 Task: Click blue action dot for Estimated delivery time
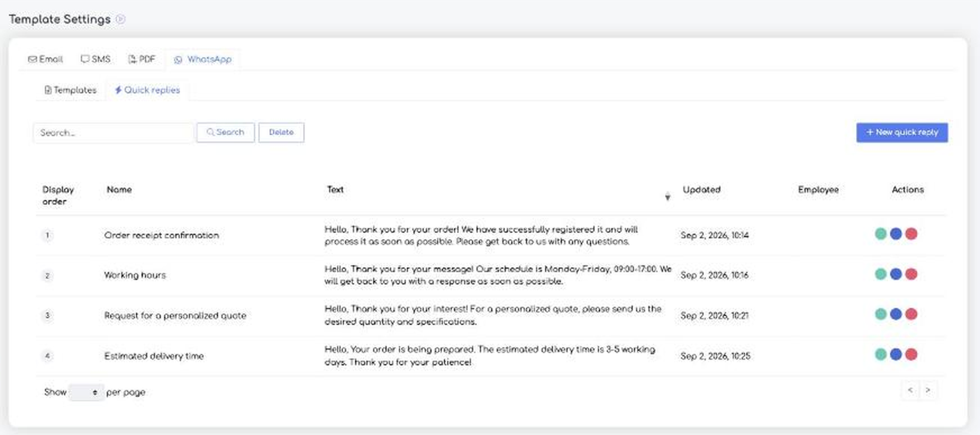point(896,355)
